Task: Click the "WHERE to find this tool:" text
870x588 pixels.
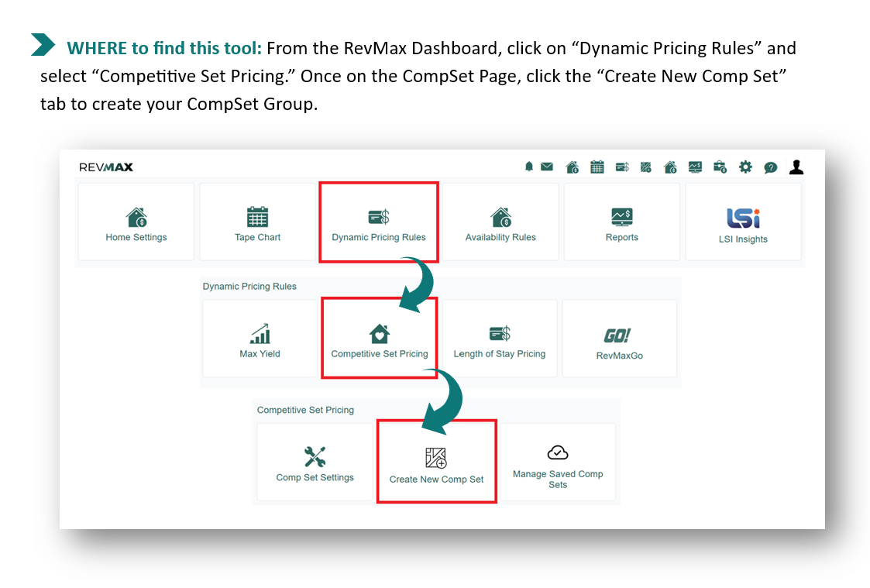Action: pos(163,48)
